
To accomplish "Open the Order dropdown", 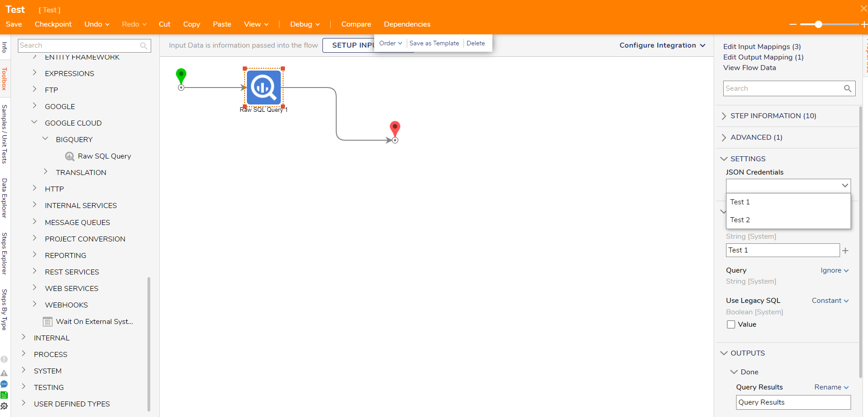I will click(x=391, y=43).
